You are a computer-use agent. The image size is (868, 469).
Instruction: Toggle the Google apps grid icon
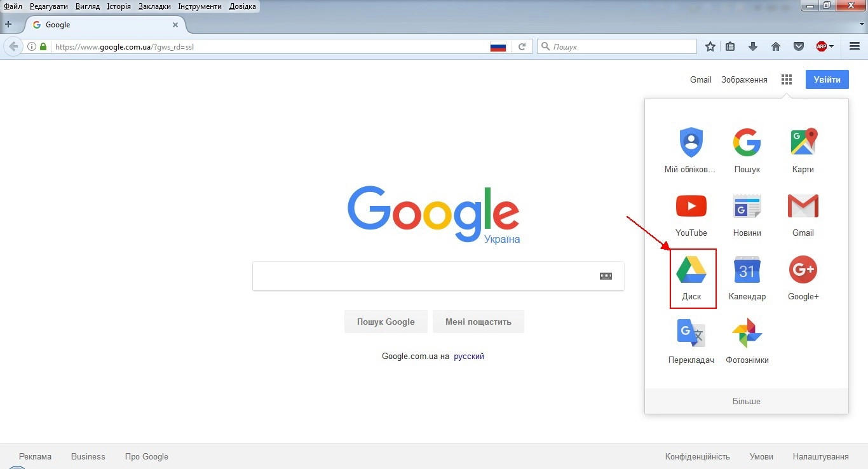(787, 79)
